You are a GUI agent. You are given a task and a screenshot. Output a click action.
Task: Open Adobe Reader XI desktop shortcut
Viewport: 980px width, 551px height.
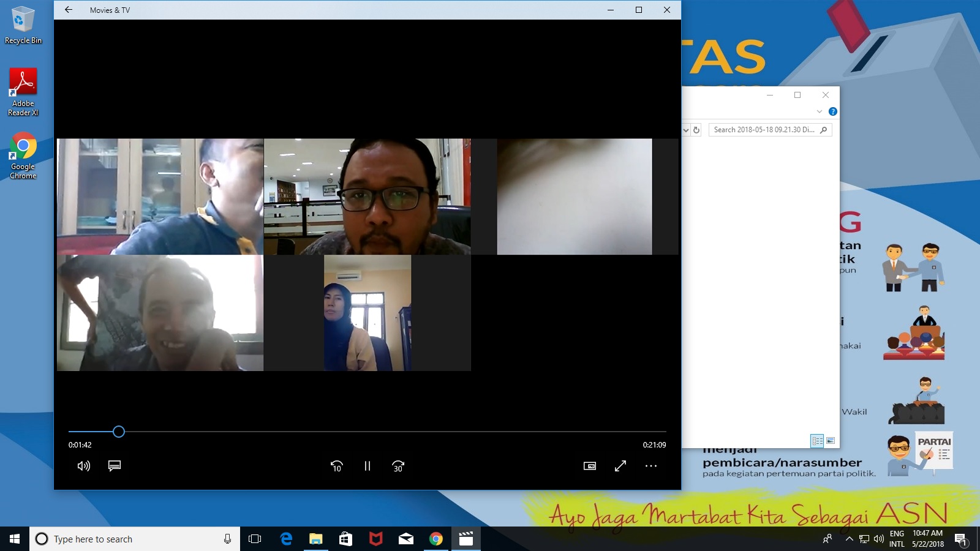[x=23, y=92]
